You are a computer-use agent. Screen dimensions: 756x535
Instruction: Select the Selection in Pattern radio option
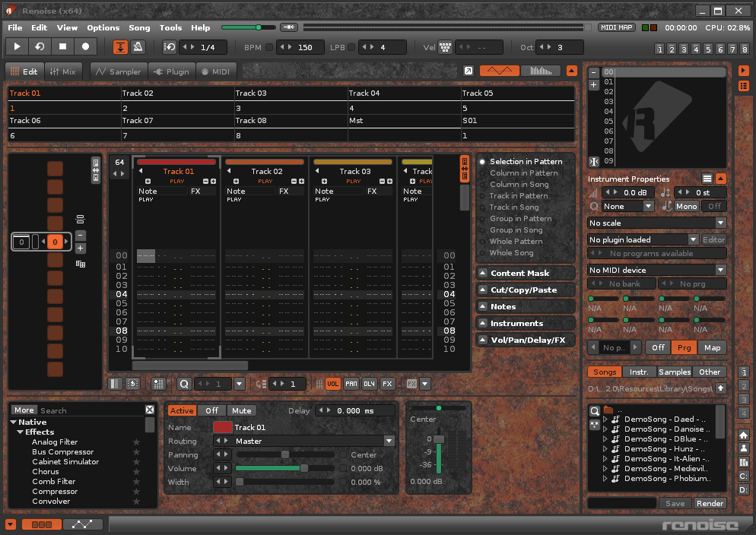pyautogui.click(x=522, y=161)
